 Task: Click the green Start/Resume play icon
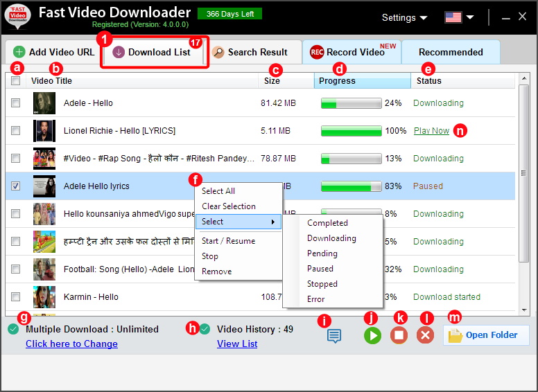372,335
